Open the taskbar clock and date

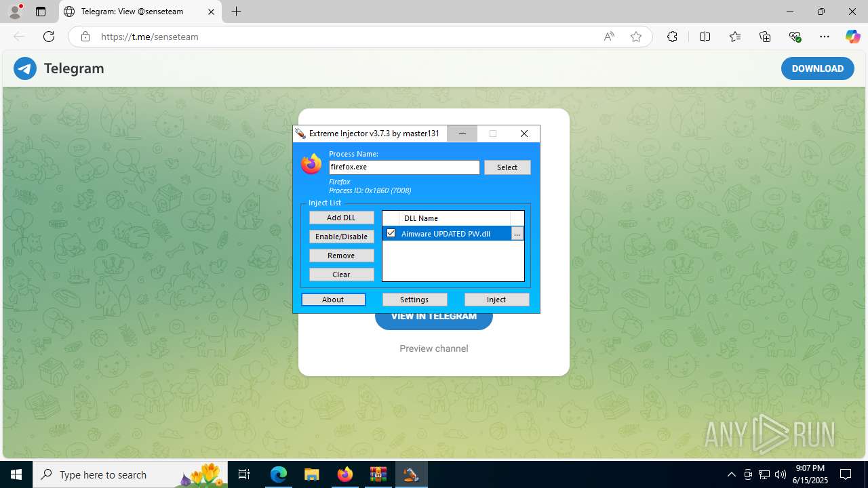[x=810, y=474]
